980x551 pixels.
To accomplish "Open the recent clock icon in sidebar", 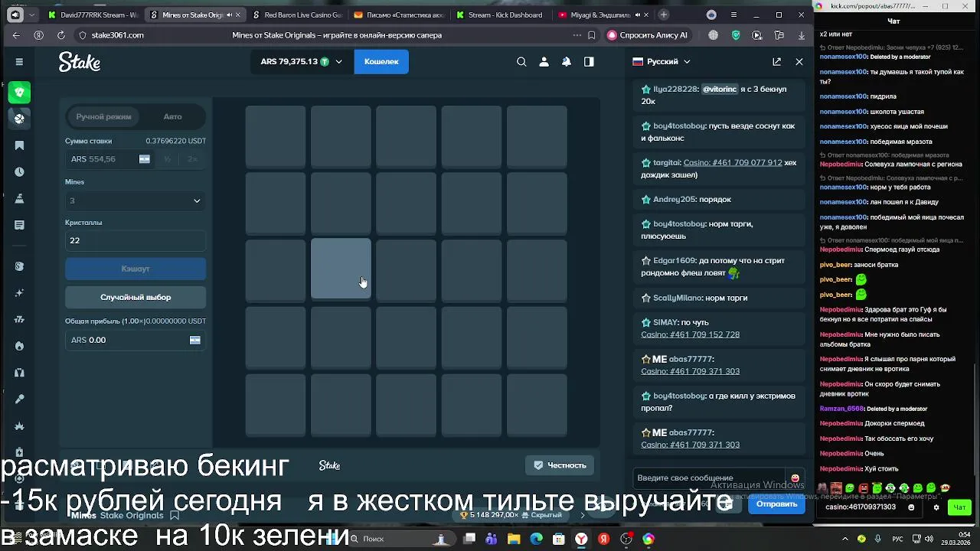I will 19,172.
